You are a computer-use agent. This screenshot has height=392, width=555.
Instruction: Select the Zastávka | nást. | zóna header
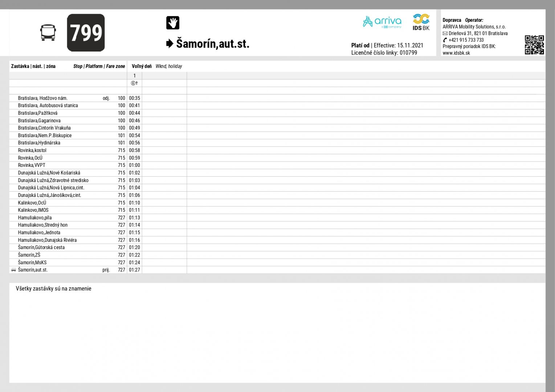(x=33, y=66)
